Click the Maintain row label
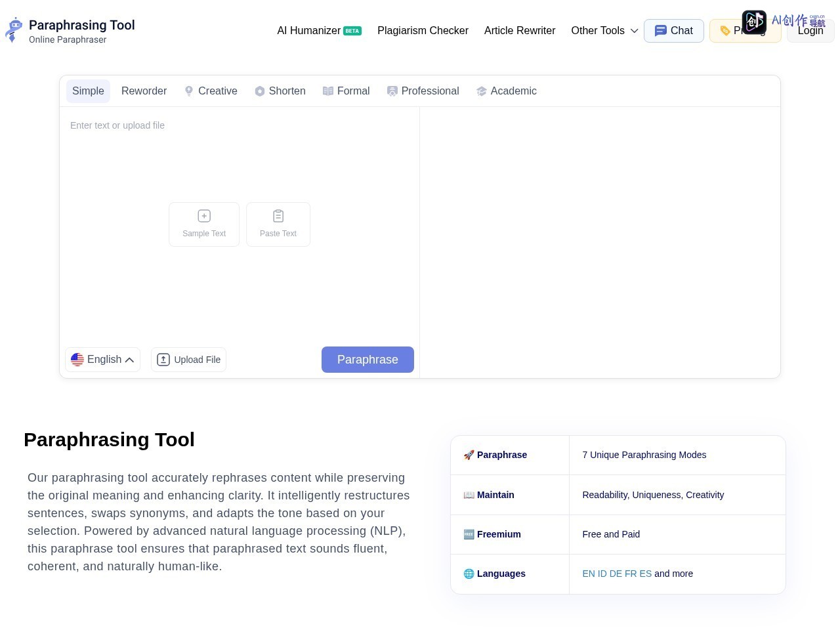Viewport: 840px width, 630px height. [x=495, y=495]
